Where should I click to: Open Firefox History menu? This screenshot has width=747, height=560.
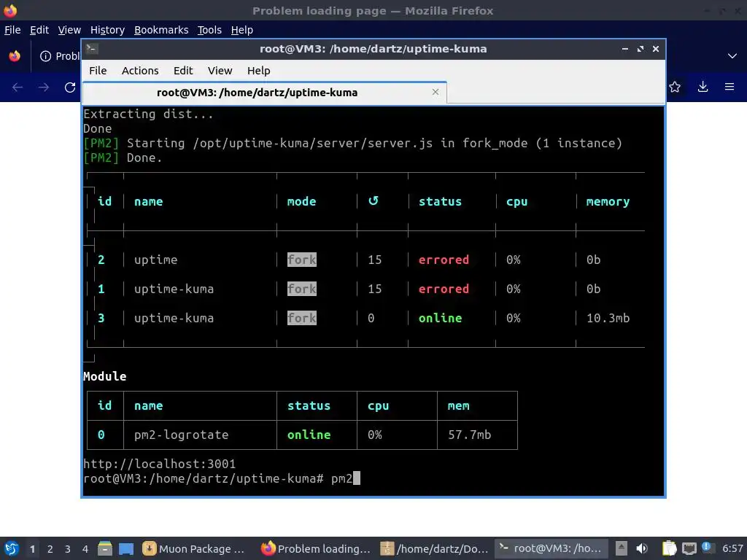coord(107,30)
